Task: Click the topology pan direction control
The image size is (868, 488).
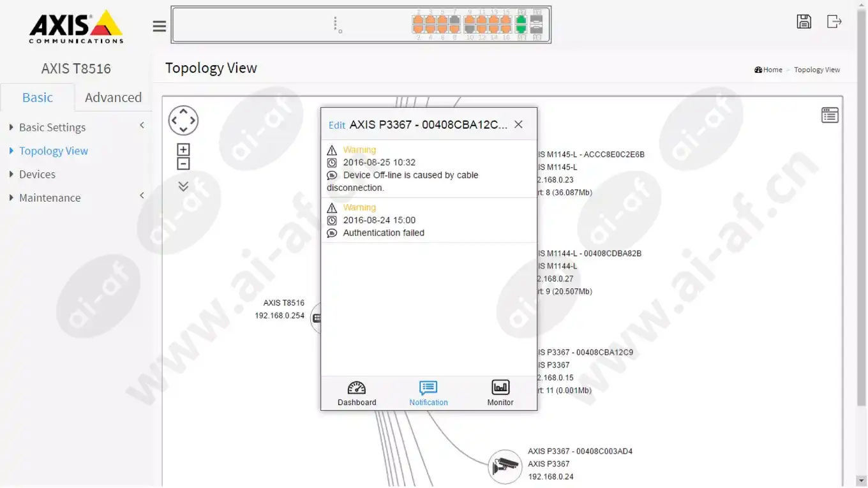Action: pos(183,120)
